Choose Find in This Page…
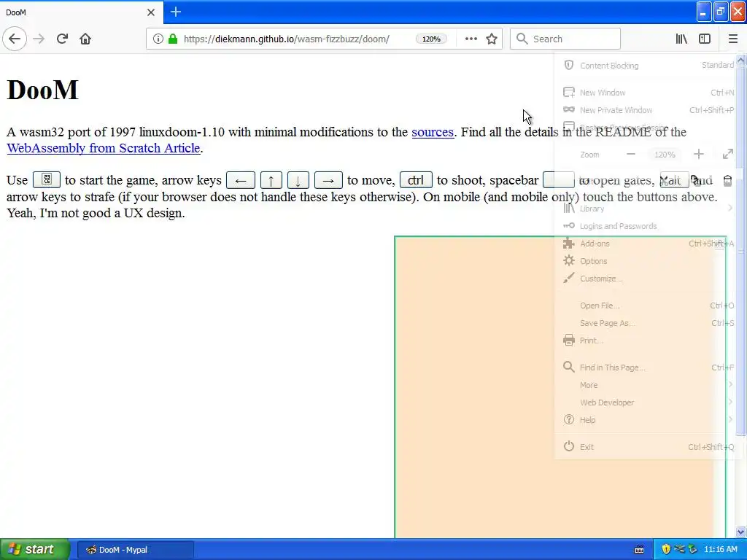Image resolution: width=747 pixels, height=560 pixels. (x=649, y=367)
